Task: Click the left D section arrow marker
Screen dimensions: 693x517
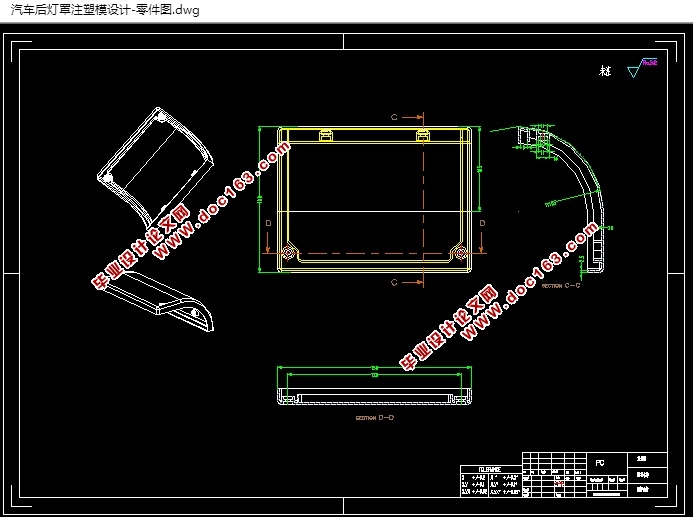Action: pos(268,238)
